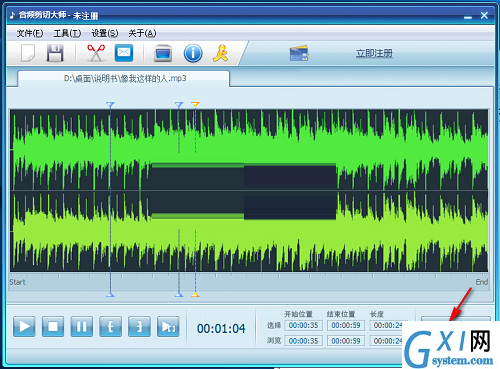
Task: Click the yellow running figure icon
Action: [220, 53]
